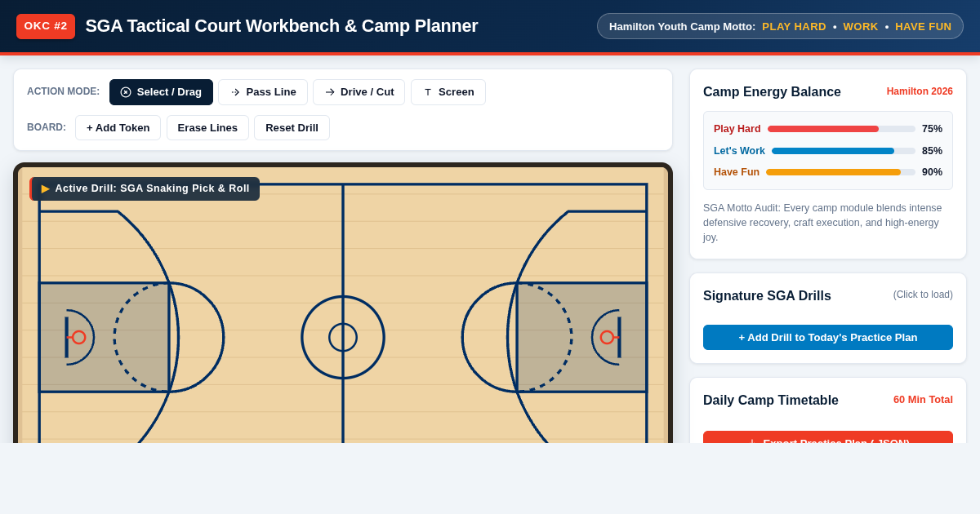Click the Pass Line dashed arrow icon
This screenshot has height=514, width=980.
pos(235,92)
